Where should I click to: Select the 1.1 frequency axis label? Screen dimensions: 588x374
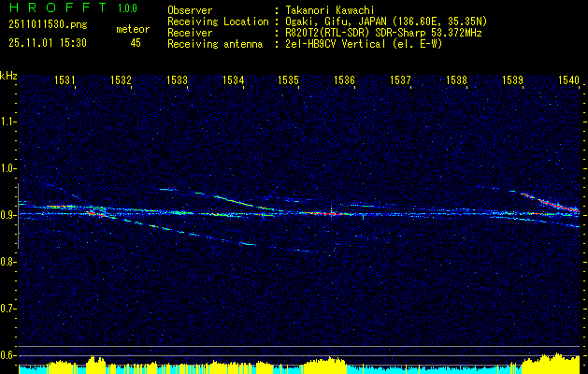click(7, 122)
